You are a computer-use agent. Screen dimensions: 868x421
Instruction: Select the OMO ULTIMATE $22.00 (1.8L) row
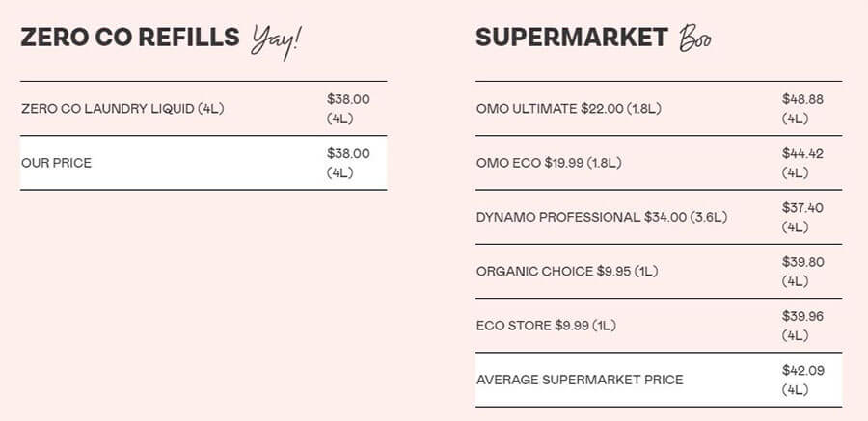[x=659, y=109]
